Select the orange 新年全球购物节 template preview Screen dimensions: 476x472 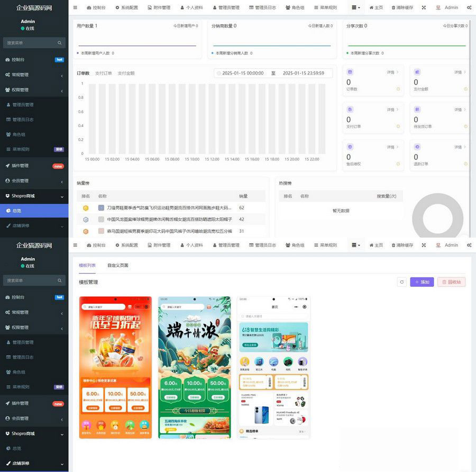115,367
